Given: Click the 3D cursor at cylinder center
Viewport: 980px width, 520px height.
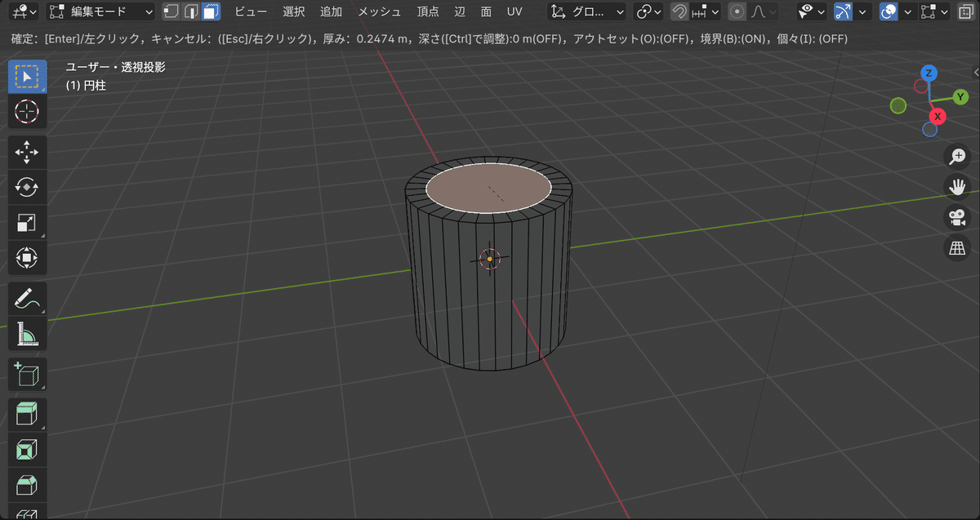Looking at the screenshot, I should point(489,259).
